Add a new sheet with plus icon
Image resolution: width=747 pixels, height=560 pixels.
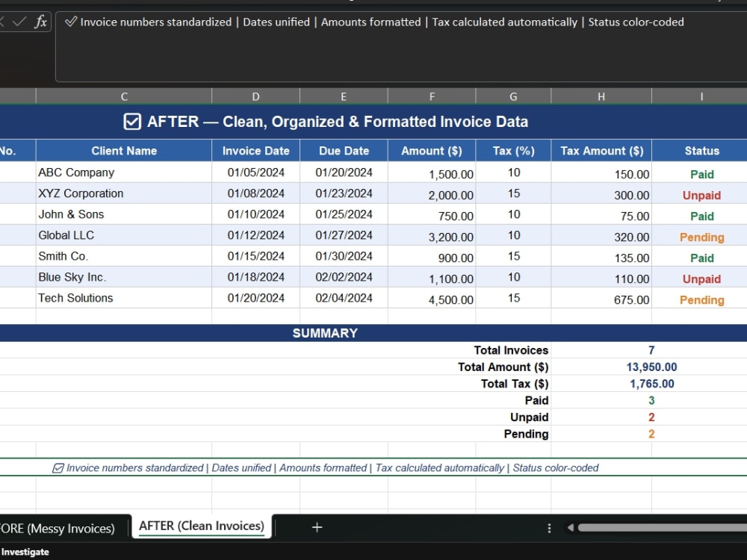(317, 527)
